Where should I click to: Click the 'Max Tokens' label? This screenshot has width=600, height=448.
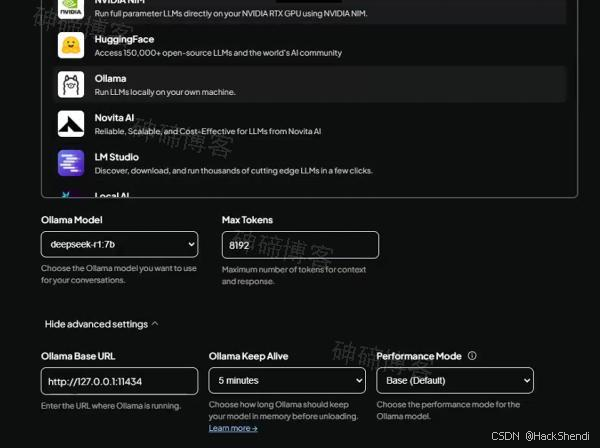pos(247,220)
